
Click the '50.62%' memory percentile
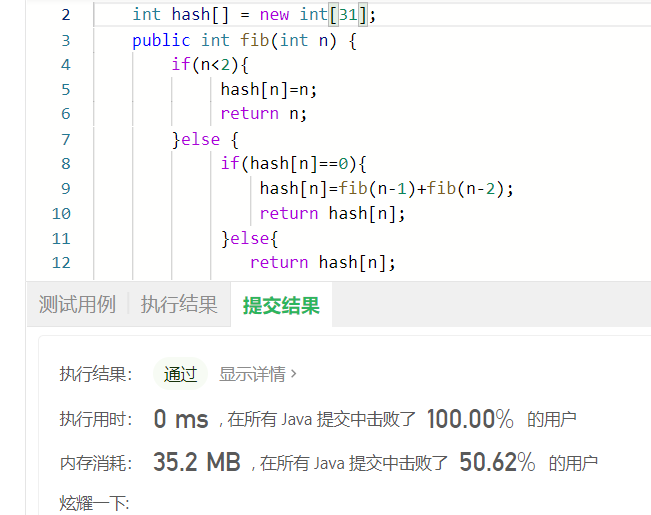coord(497,462)
